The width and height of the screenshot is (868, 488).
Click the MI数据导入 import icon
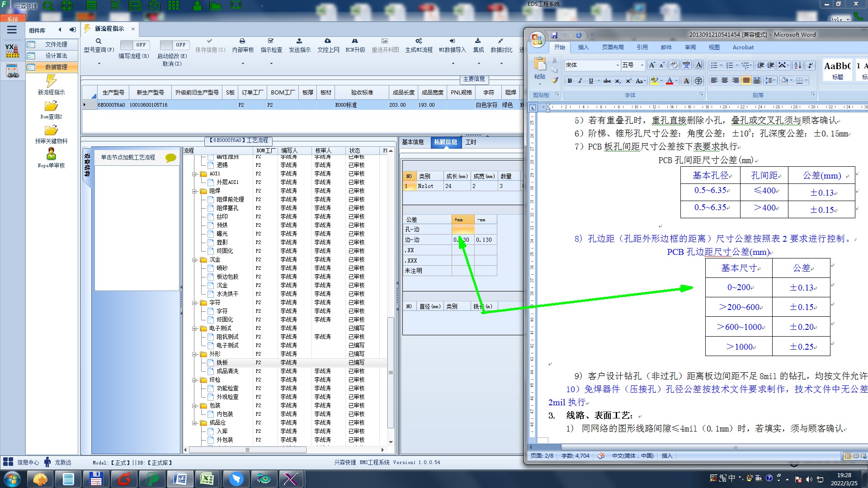point(452,41)
